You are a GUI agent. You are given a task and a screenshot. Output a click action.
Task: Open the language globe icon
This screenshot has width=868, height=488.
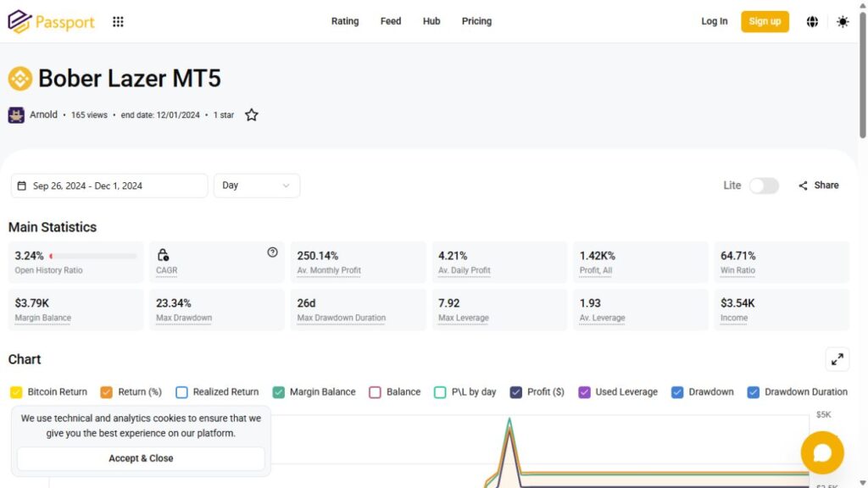812,21
